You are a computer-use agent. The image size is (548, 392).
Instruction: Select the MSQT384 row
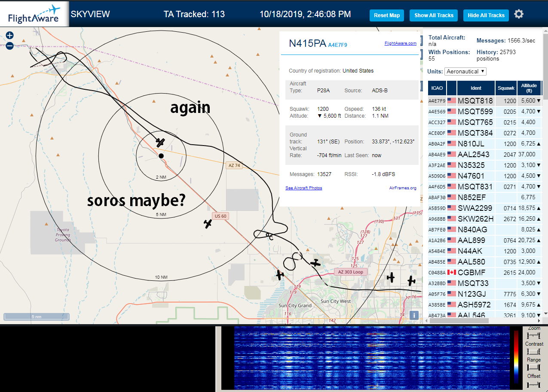pos(485,133)
